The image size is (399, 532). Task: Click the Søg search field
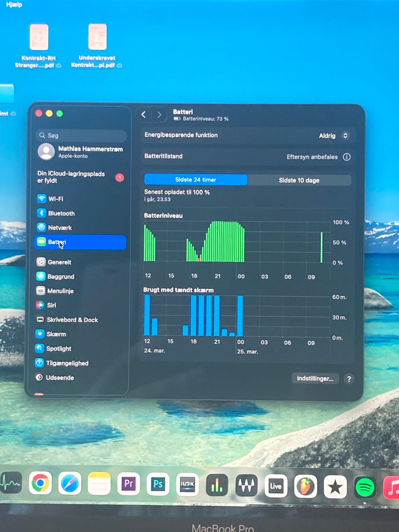[81, 135]
